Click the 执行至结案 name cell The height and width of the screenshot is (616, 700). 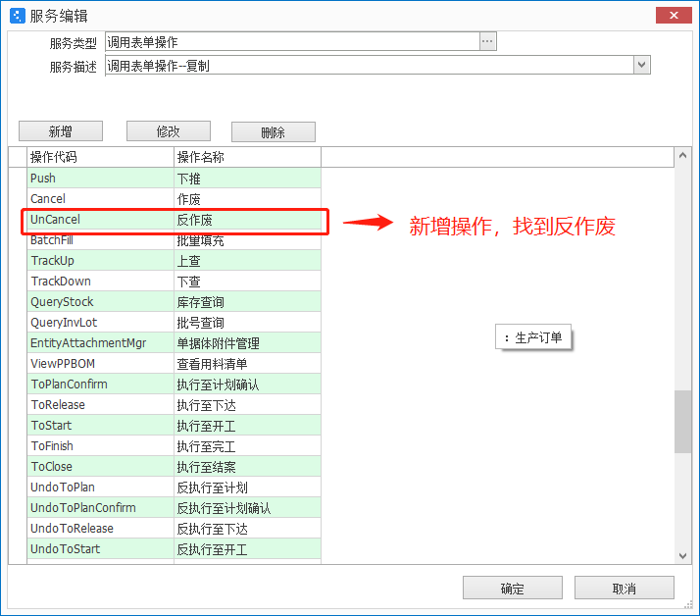(247, 466)
